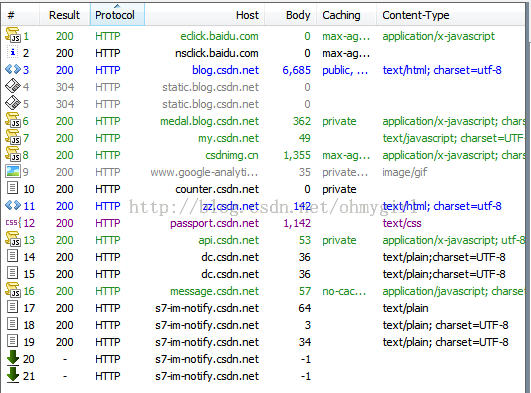Click the image icon for google-analytics session
Viewport: 531px width, 393px height.
[13, 171]
